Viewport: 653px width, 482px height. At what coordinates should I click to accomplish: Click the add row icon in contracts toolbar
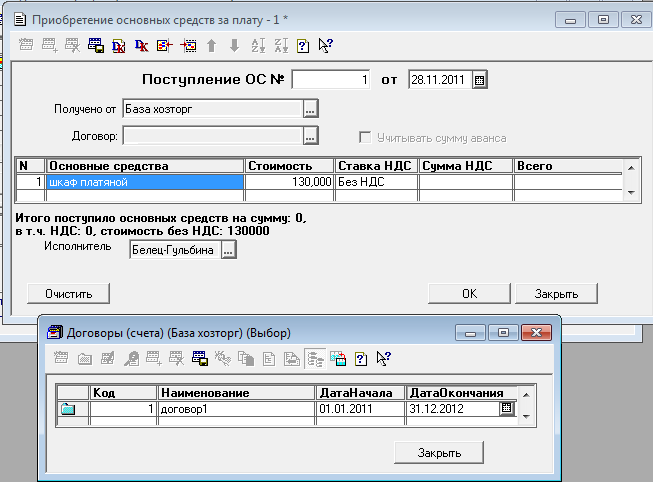pyautogui.click(x=154, y=358)
